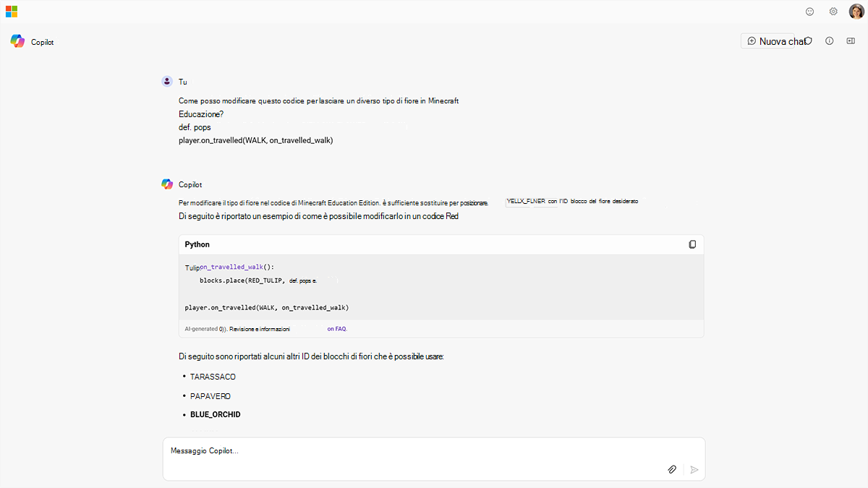
Task: Click the Python code block title
Action: pos(197,244)
